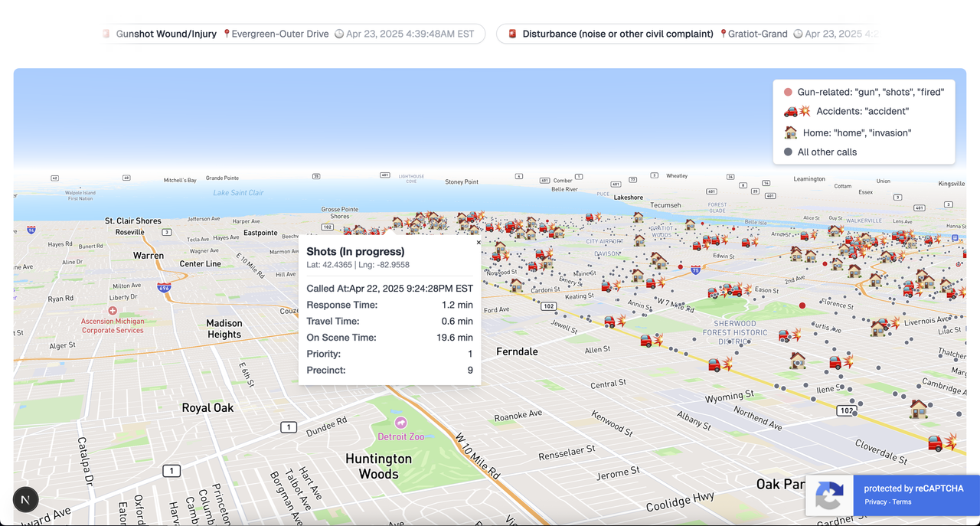This screenshot has height=526, width=980.
Task: Click the Ascension Michigan hospital icon
Action: tap(113, 311)
